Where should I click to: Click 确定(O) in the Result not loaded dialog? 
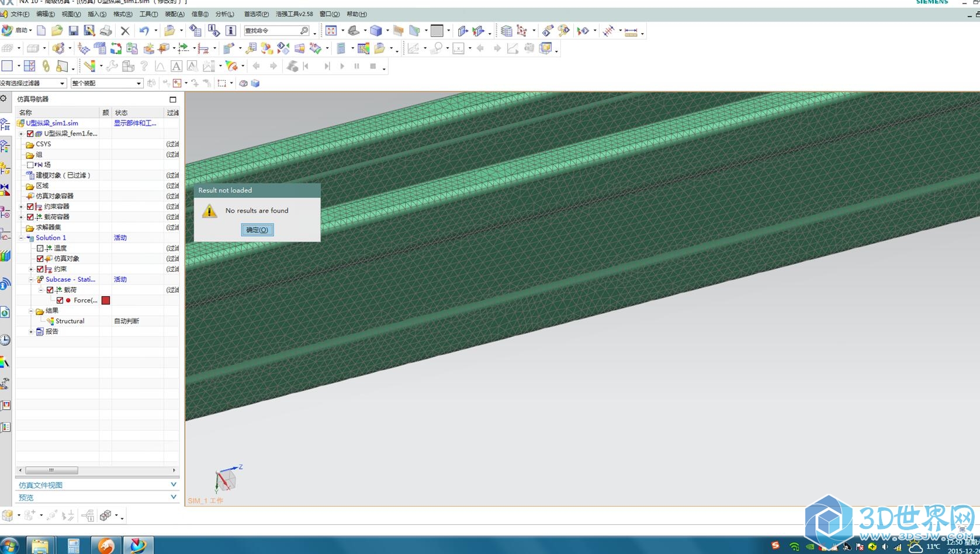[257, 230]
